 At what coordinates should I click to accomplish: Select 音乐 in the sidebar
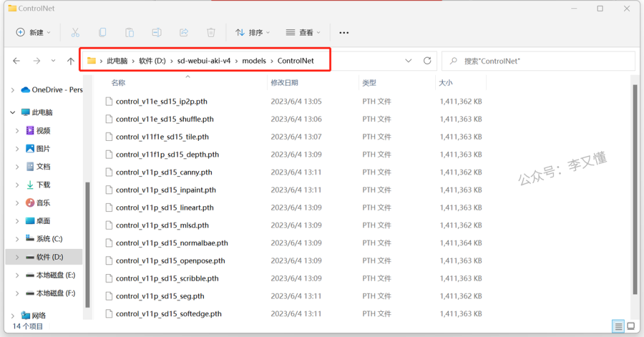(x=38, y=203)
